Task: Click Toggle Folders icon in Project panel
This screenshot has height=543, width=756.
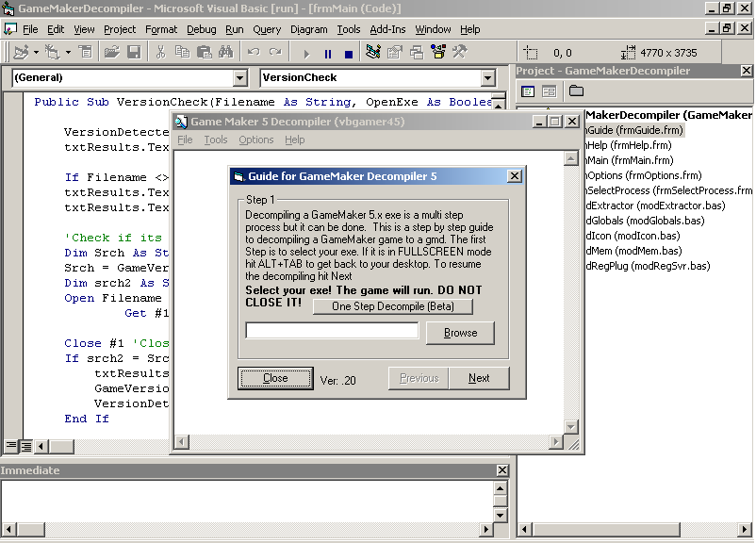Action: pyautogui.click(x=576, y=91)
